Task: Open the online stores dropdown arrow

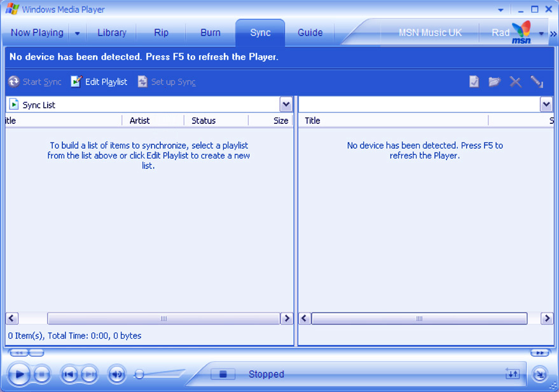Action: pyautogui.click(x=541, y=34)
